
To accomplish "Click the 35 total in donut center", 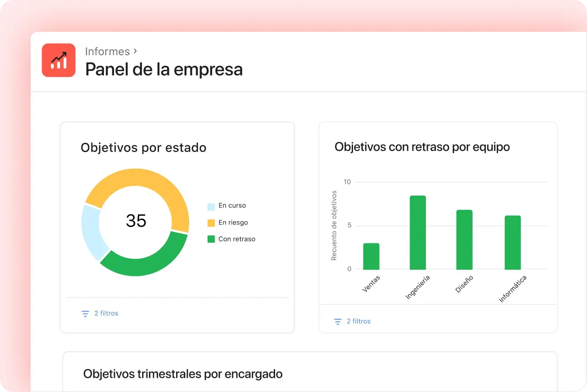I will pos(136,221).
